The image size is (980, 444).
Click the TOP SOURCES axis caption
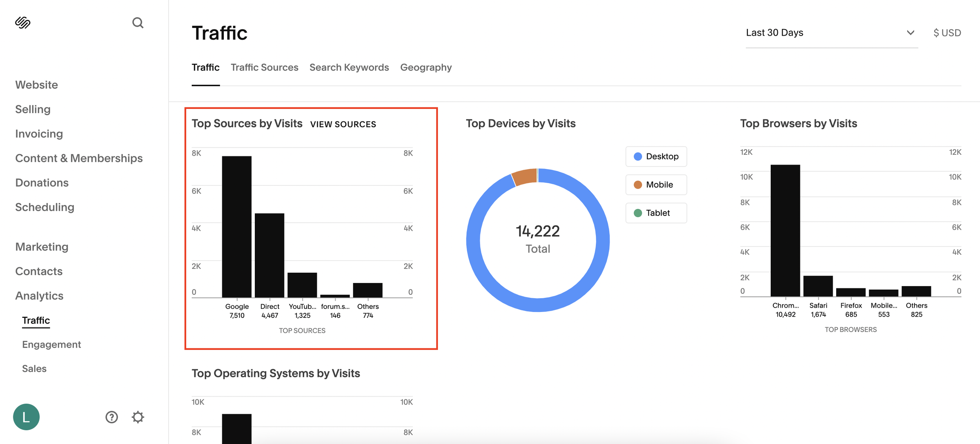302,331
